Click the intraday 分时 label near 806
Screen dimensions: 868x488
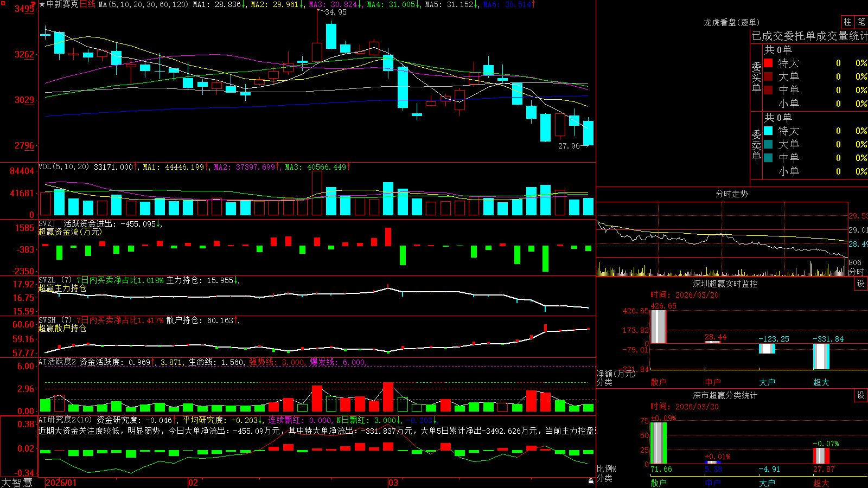[856, 272]
